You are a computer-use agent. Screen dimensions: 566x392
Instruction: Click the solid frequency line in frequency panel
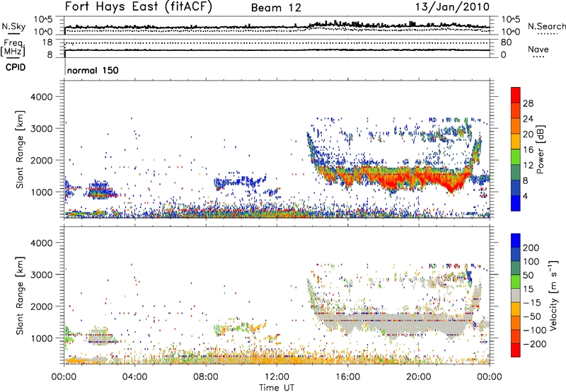277,50
